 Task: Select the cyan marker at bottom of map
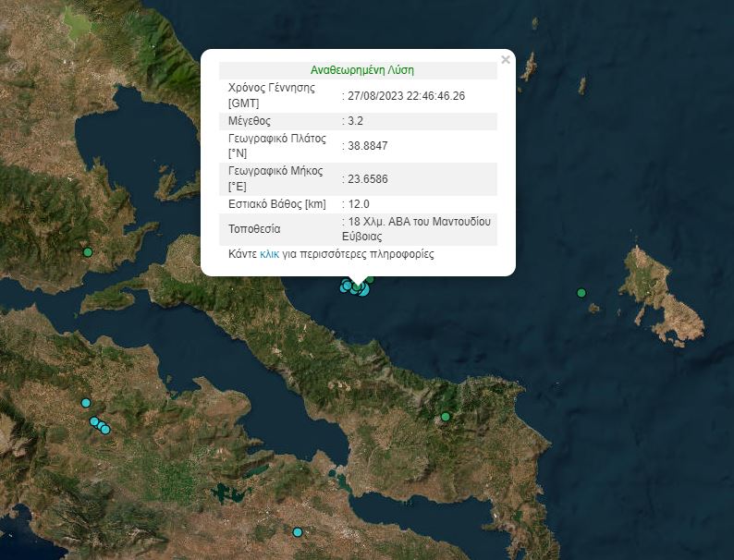(x=298, y=531)
